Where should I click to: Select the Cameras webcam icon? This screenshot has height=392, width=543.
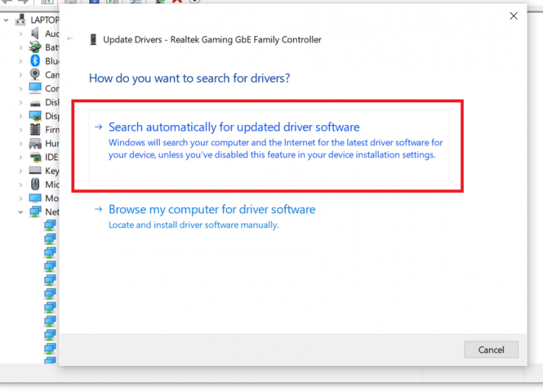35,74
